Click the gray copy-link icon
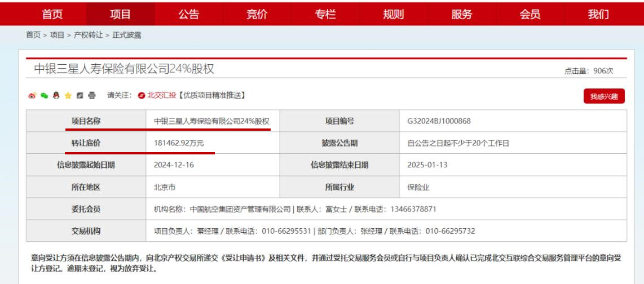 80,95
